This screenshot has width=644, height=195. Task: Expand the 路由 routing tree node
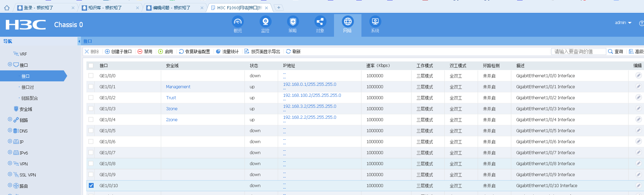point(10,186)
